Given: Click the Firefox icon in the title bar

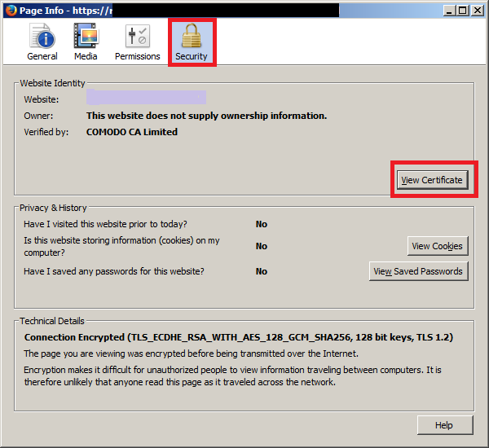Looking at the screenshot, I should point(9,10).
